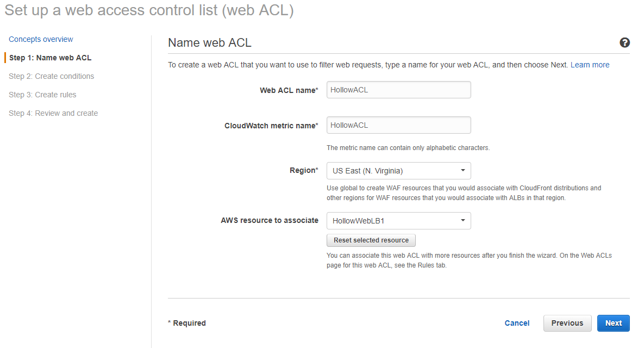Open the US East (N. Virginia) region selector

[398, 171]
